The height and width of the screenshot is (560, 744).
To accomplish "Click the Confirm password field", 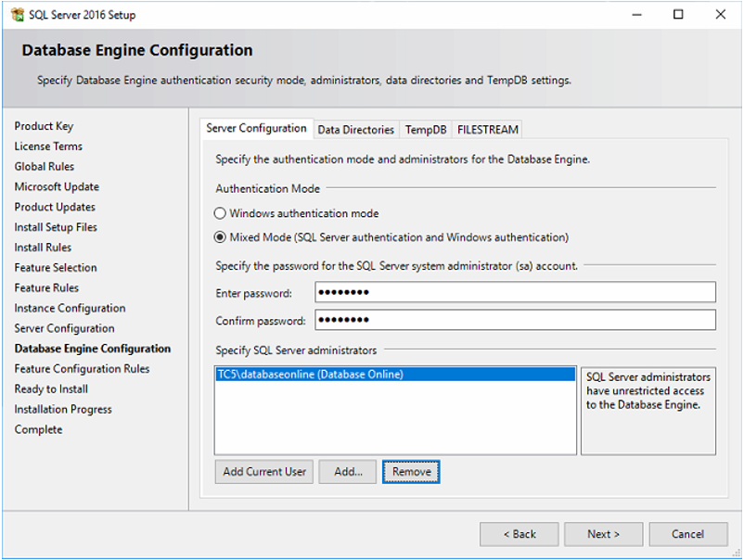I will (x=515, y=320).
